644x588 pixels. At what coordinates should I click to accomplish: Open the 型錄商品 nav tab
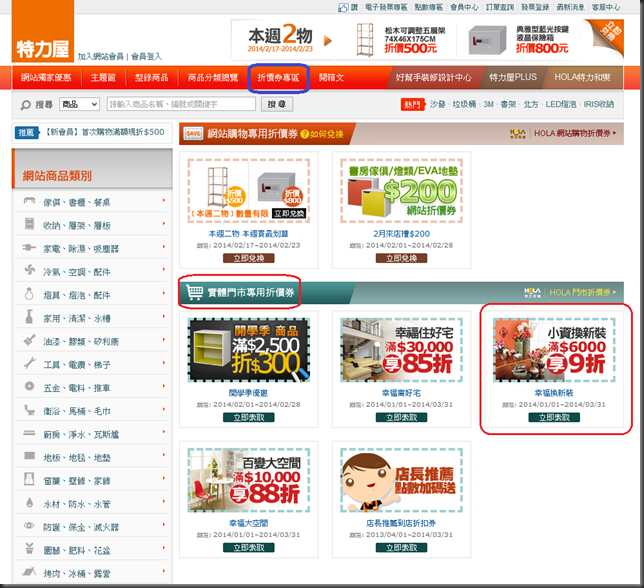click(152, 78)
